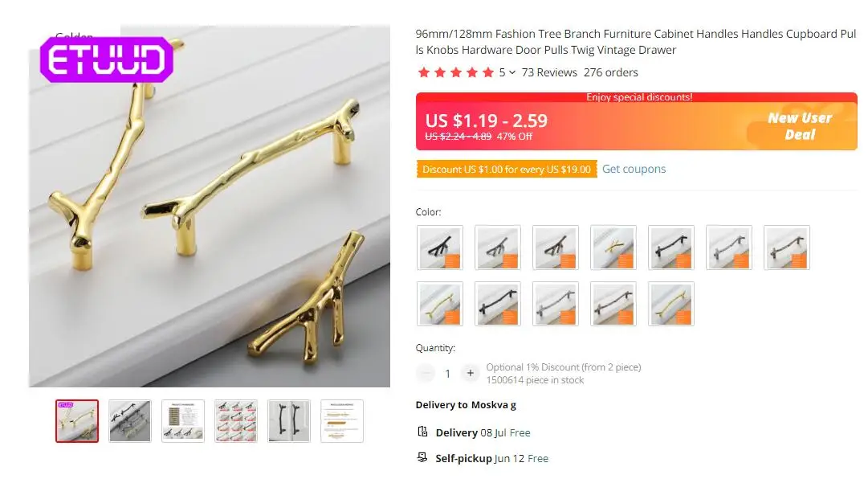Open the size chart thumbnail image
Viewport: 868px width, 479px height.
[x=183, y=421]
